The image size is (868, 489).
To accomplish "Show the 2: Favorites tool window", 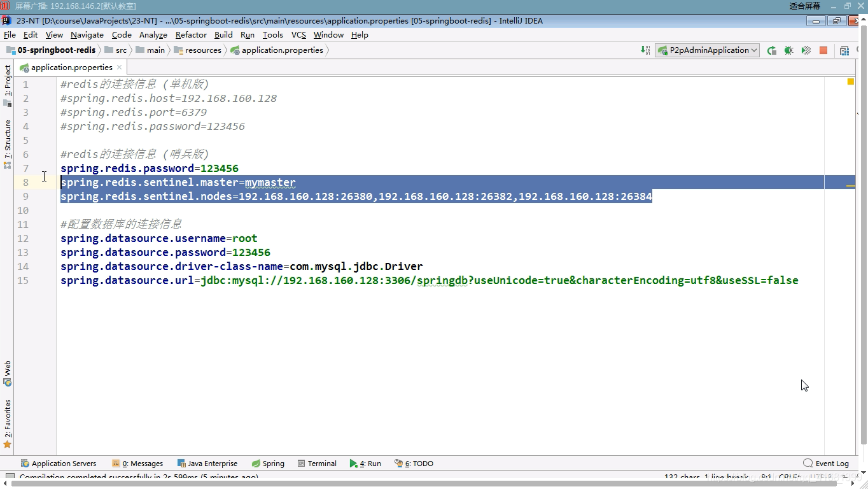I will [x=7, y=424].
